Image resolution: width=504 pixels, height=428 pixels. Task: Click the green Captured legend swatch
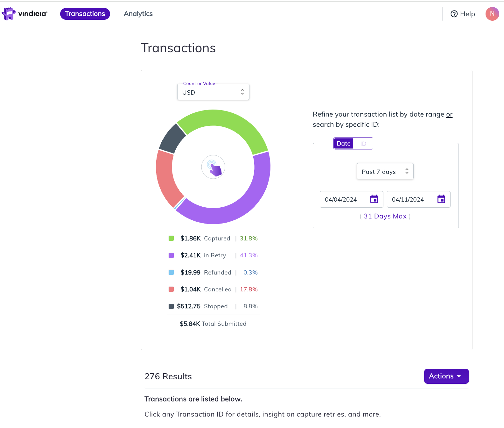tap(171, 238)
